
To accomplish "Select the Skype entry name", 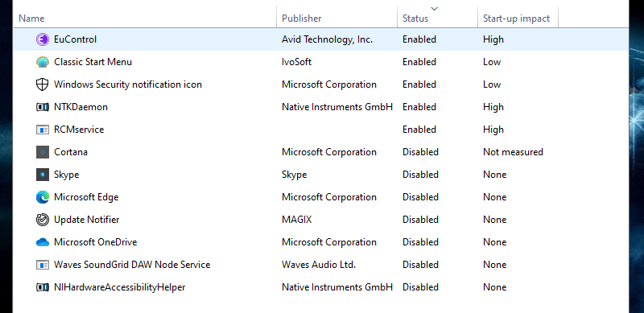I will 67,175.
